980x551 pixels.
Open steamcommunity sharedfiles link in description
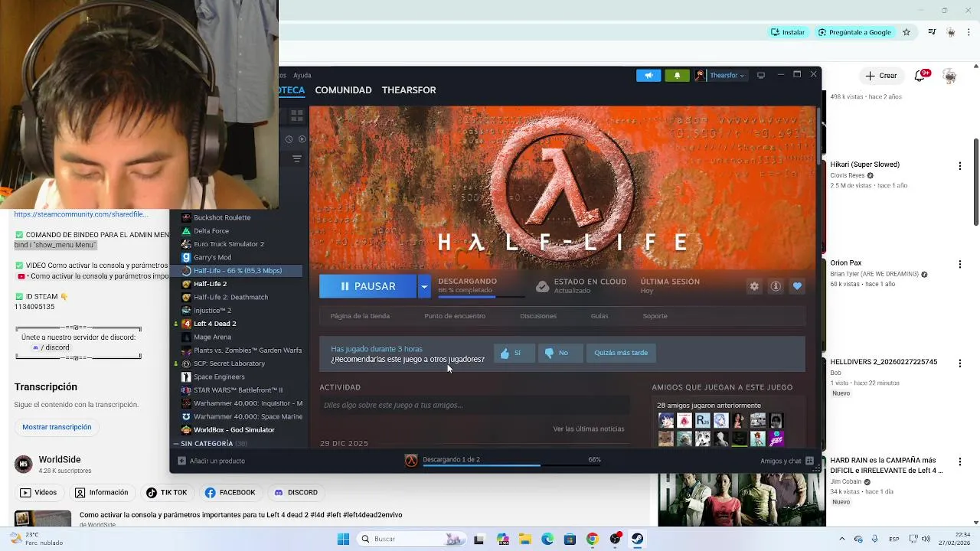pos(81,215)
